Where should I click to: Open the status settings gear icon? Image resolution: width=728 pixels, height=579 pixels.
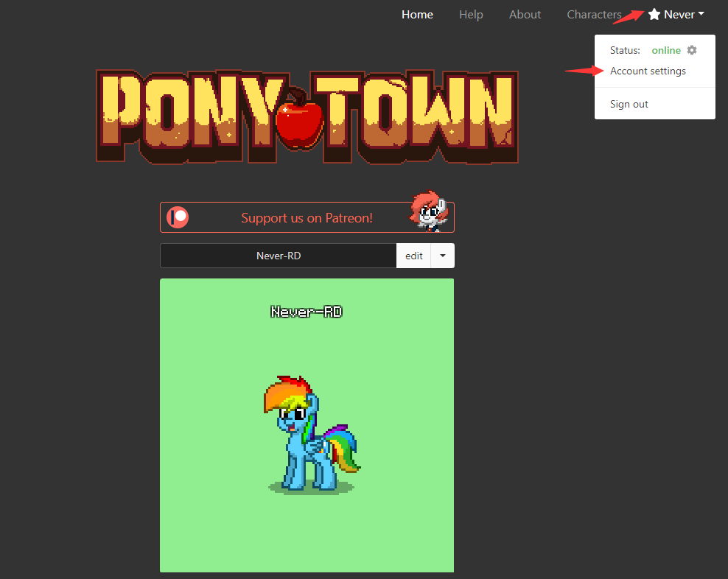point(692,50)
